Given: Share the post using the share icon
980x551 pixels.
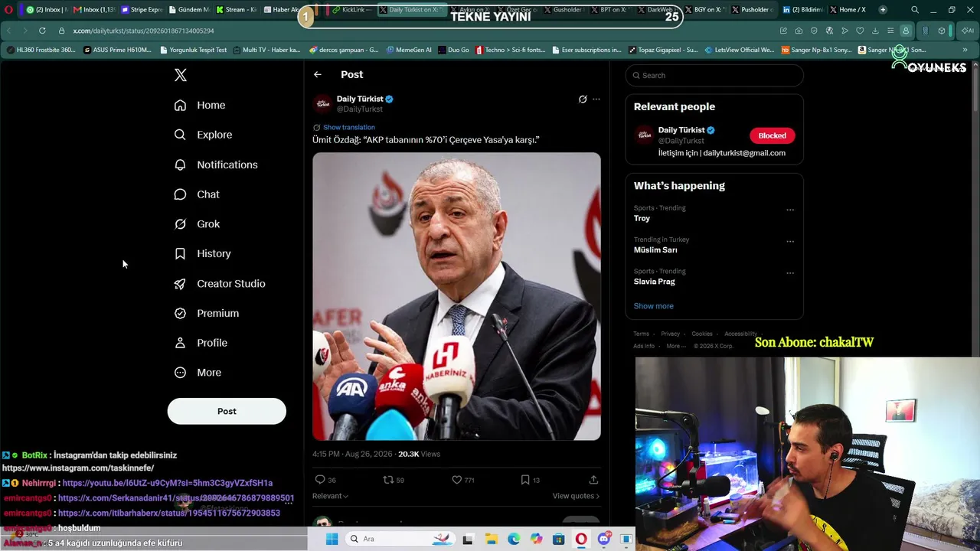Looking at the screenshot, I should pyautogui.click(x=593, y=480).
